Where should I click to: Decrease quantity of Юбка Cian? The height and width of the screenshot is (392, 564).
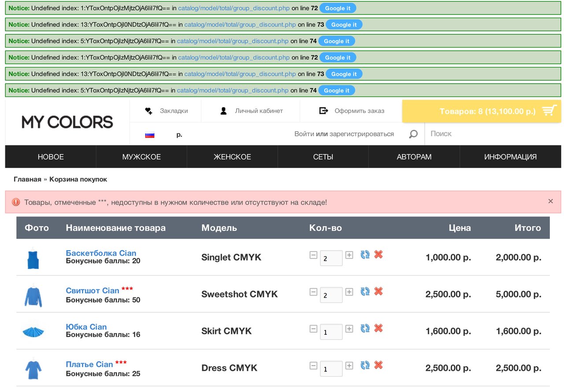(313, 329)
